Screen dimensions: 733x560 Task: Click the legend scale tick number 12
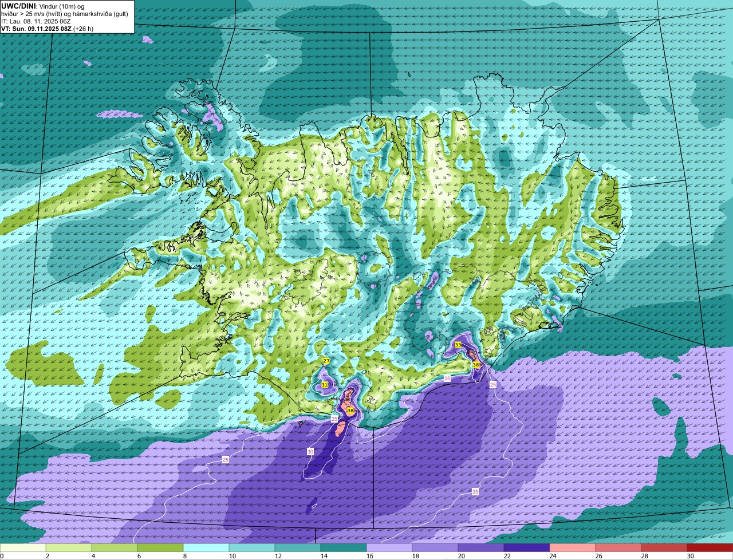click(x=277, y=556)
